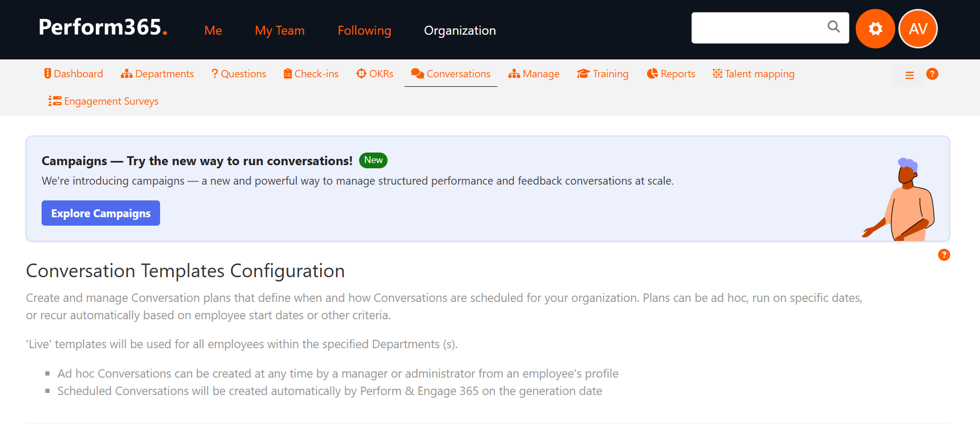The width and height of the screenshot is (980, 425).
Task: Click the help icon beside the hamburger menu
Action: [932, 74]
